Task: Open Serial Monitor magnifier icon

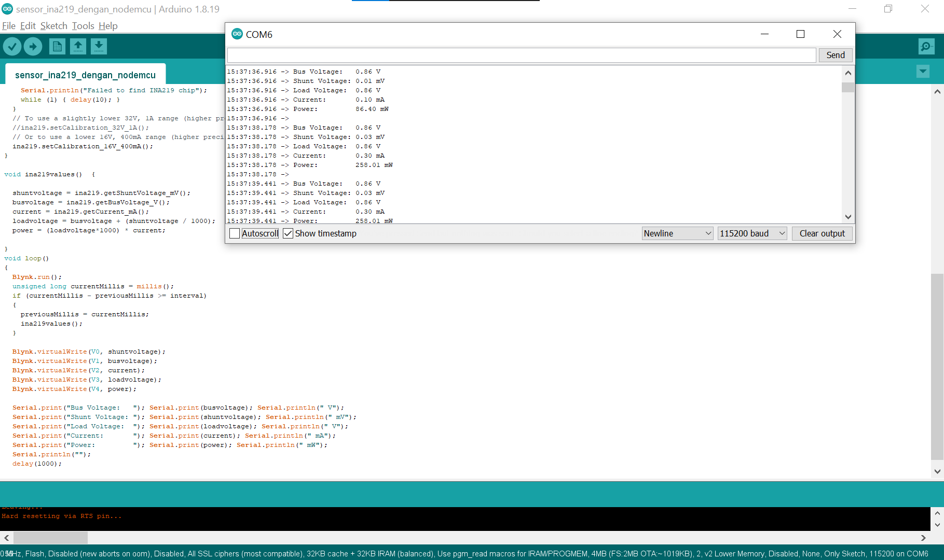Action: pos(926,47)
